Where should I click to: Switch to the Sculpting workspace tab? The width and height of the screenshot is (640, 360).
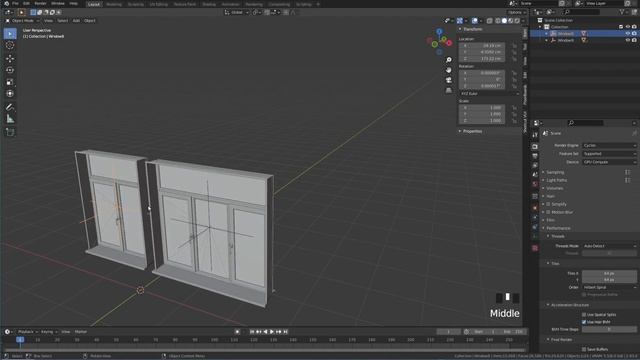(x=136, y=4)
